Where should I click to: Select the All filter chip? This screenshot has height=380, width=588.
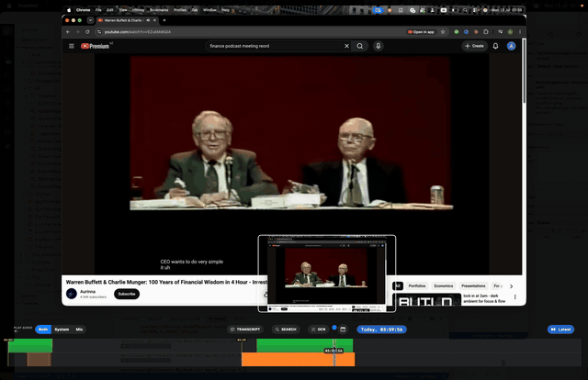pyautogui.click(x=398, y=286)
